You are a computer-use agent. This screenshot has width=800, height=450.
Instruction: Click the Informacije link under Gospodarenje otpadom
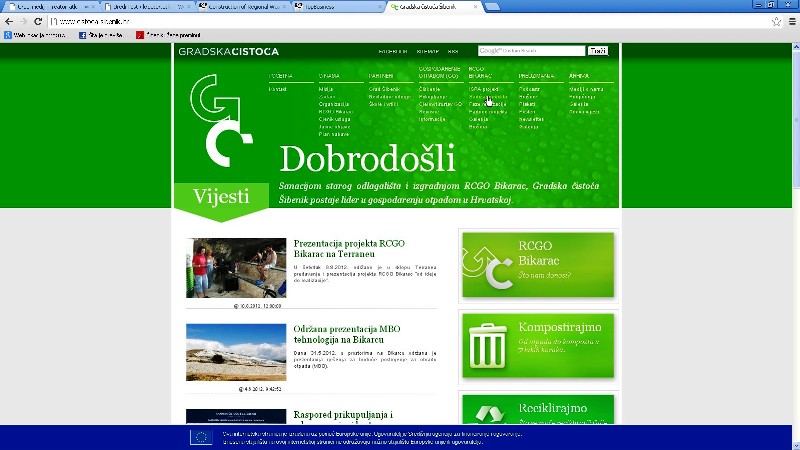(432, 119)
